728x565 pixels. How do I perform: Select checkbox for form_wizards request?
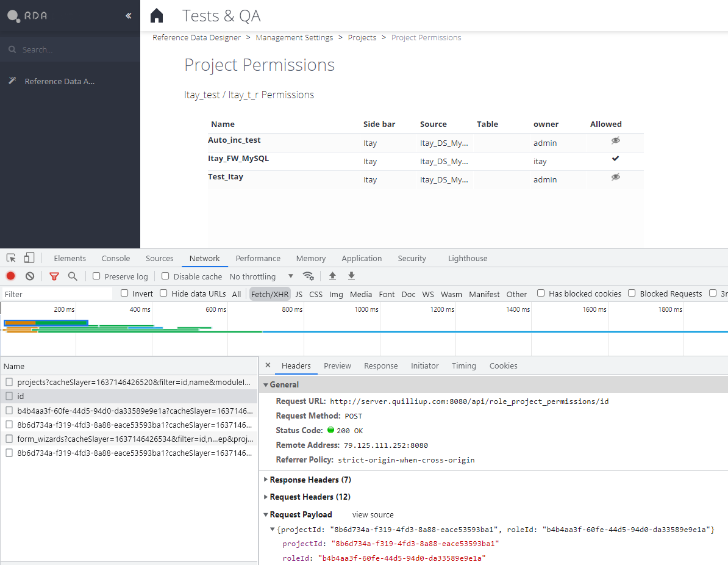point(9,439)
